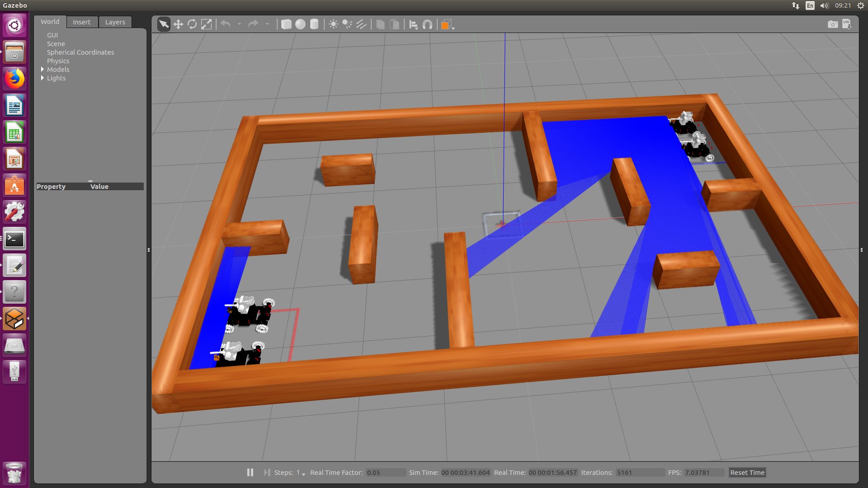The image size is (868, 488).
Task: Open the Files manager launcher
Action: [14, 52]
